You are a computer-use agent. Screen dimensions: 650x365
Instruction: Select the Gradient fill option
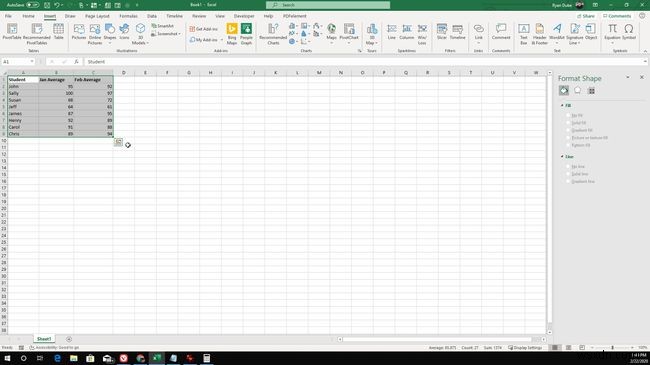580,130
